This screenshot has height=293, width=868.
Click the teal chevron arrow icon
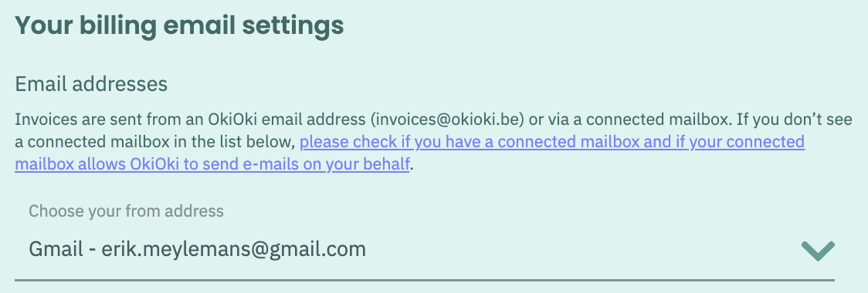point(818,251)
